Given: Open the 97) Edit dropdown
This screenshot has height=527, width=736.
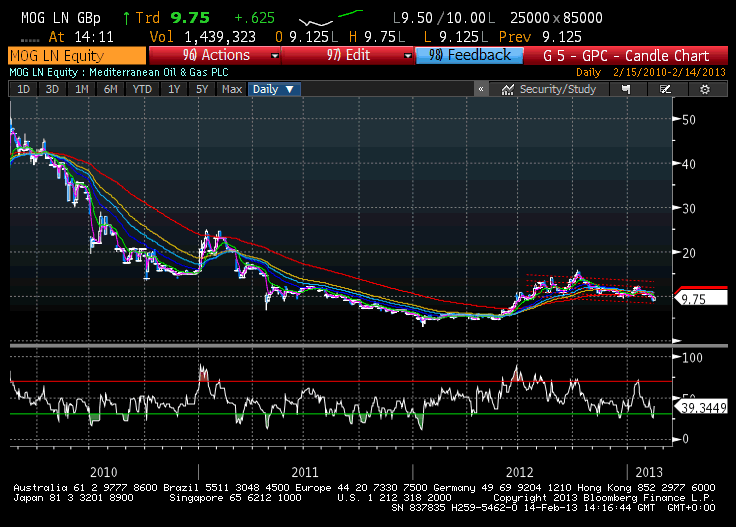Looking at the screenshot, I should coord(347,55).
